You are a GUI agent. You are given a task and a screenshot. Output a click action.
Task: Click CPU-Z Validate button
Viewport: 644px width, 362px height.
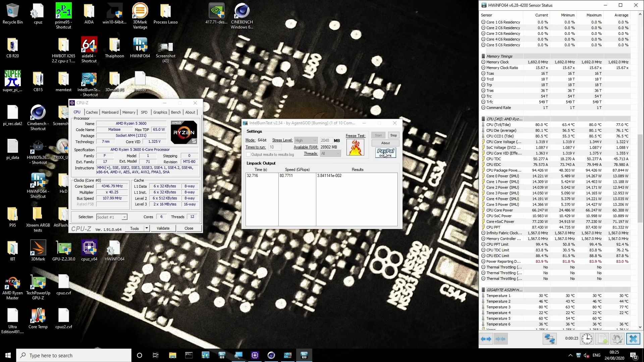(x=163, y=228)
